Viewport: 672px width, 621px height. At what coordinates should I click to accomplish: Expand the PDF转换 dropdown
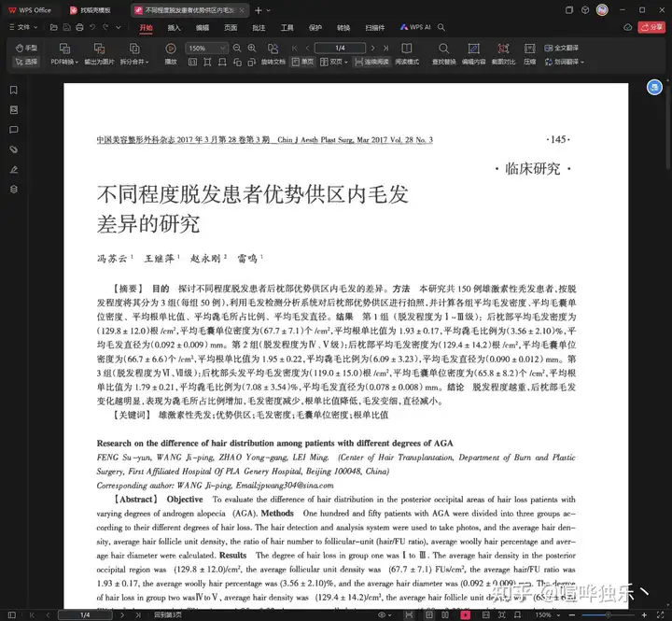point(64,62)
